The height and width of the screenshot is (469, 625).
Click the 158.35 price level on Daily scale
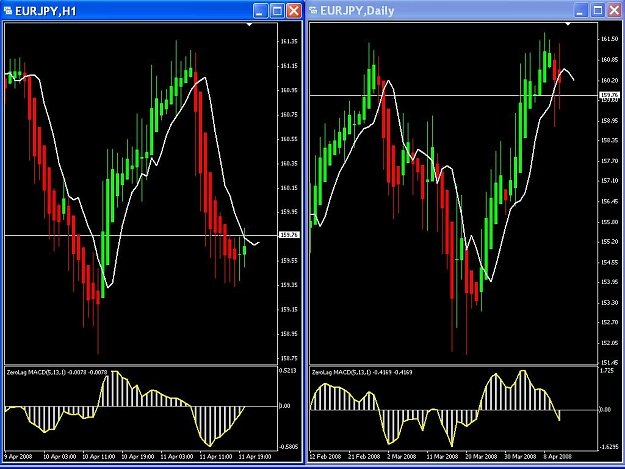coord(609,141)
